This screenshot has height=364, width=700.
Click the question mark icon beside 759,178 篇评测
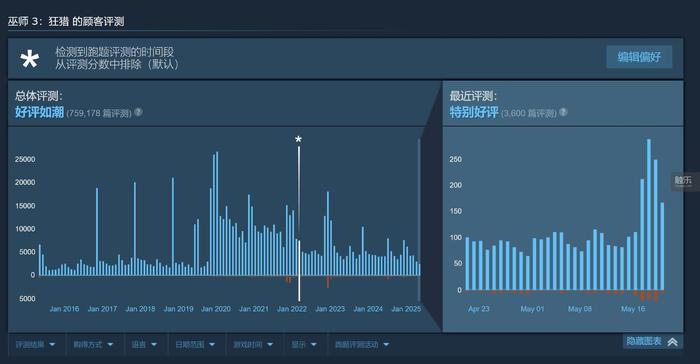138,112
